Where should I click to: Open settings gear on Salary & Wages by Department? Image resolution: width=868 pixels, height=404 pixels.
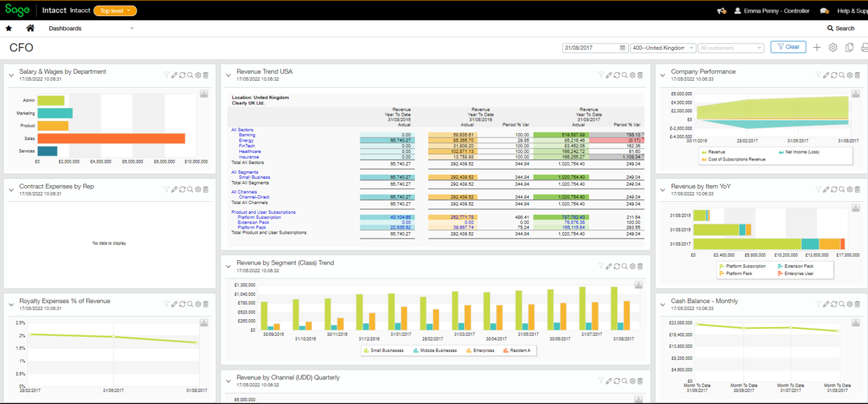point(196,74)
